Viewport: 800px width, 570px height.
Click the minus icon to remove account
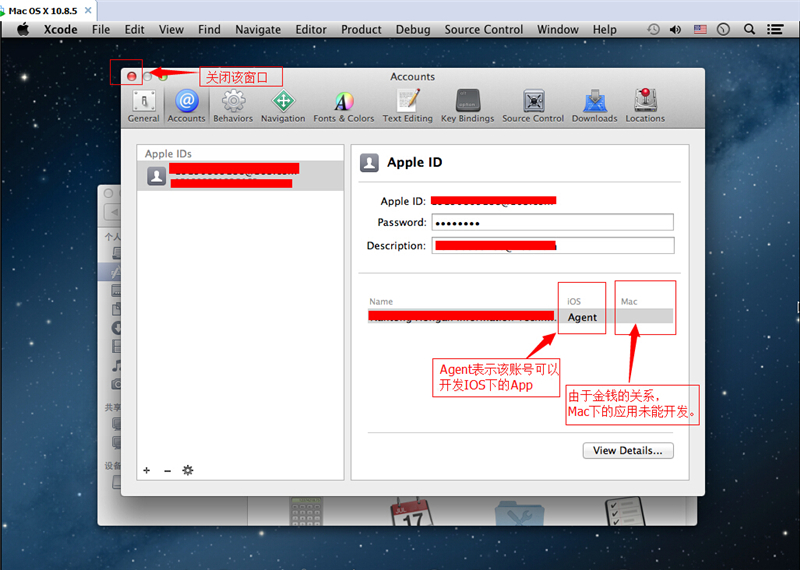167,470
